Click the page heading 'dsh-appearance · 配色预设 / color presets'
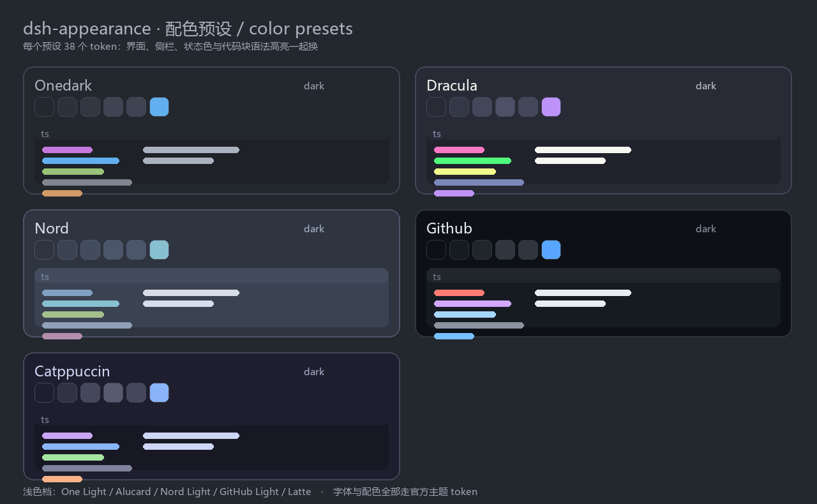The width and height of the screenshot is (817, 504). click(x=188, y=29)
